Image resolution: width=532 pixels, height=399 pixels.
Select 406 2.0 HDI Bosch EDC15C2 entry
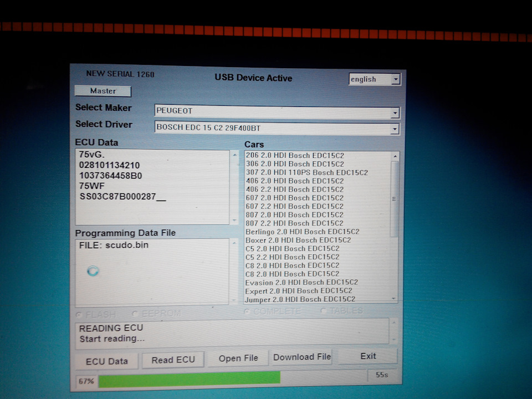click(x=294, y=181)
